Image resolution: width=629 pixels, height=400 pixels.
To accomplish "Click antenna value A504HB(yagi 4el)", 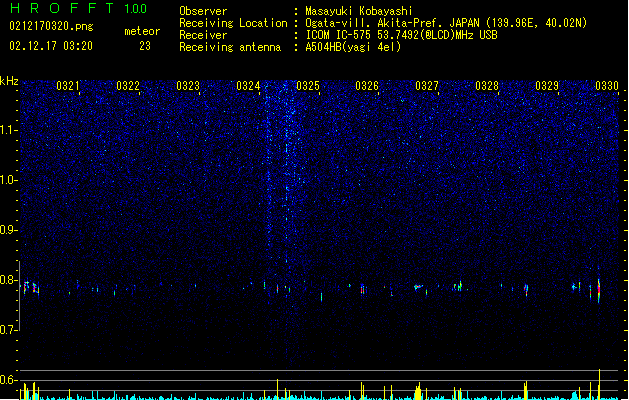I will pos(353,47).
